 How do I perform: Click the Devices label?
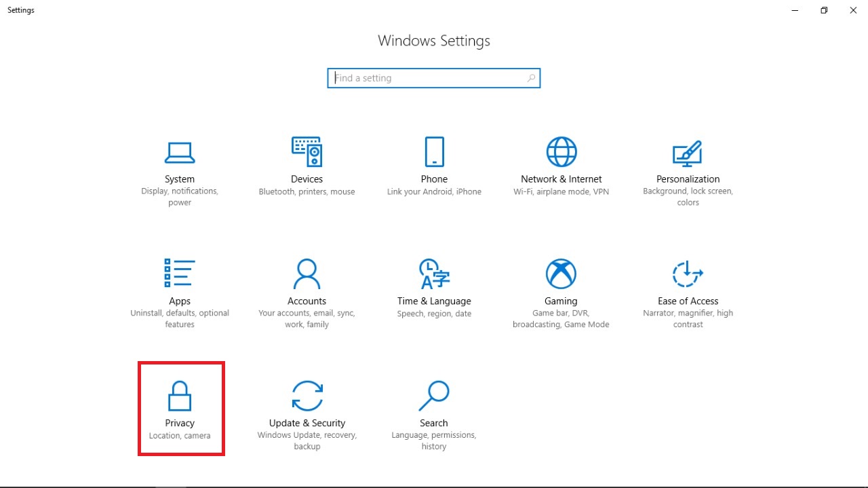click(x=307, y=179)
